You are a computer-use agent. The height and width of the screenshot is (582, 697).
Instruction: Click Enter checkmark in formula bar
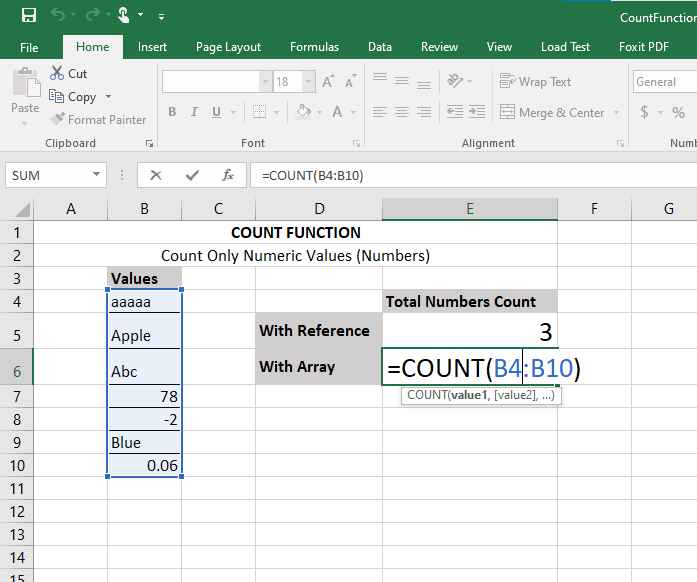tap(192, 175)
